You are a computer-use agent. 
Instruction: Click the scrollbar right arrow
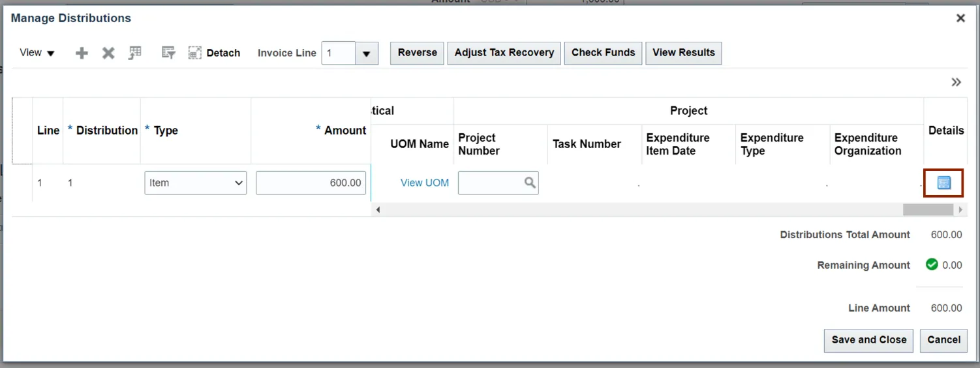(x=960, y=209)
